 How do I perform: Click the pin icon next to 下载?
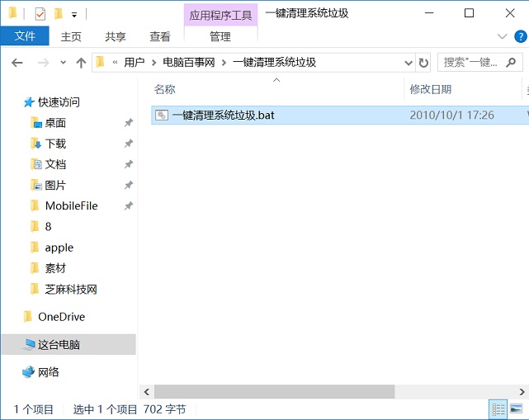[129, 144]
